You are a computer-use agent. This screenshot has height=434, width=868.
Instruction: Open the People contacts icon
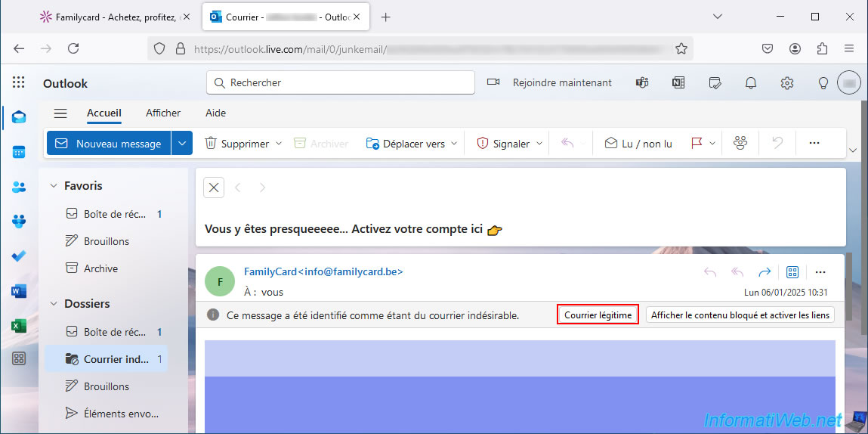pyautogui.click(x=19, y=187)
